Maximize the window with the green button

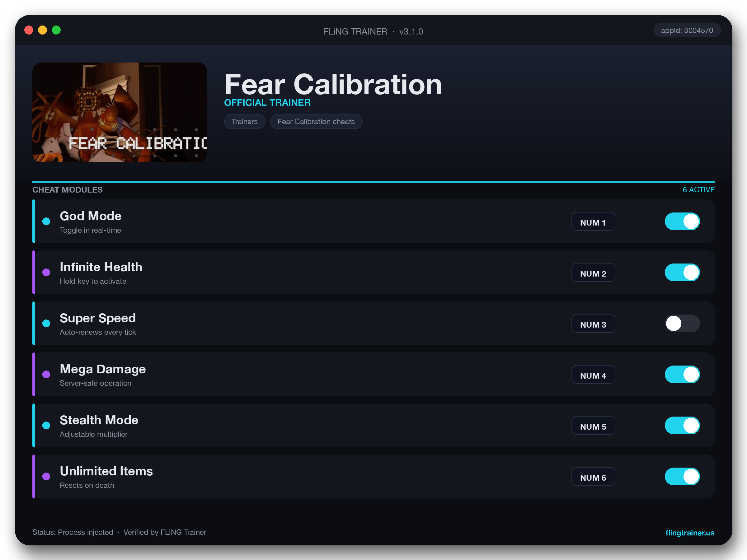point(56,30)
